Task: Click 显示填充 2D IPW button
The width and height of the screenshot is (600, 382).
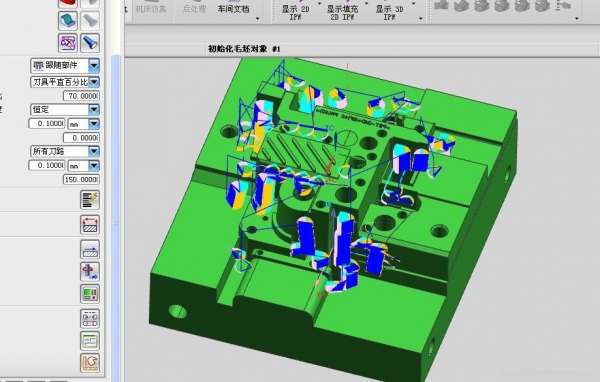Action: (x=342, y=12)
